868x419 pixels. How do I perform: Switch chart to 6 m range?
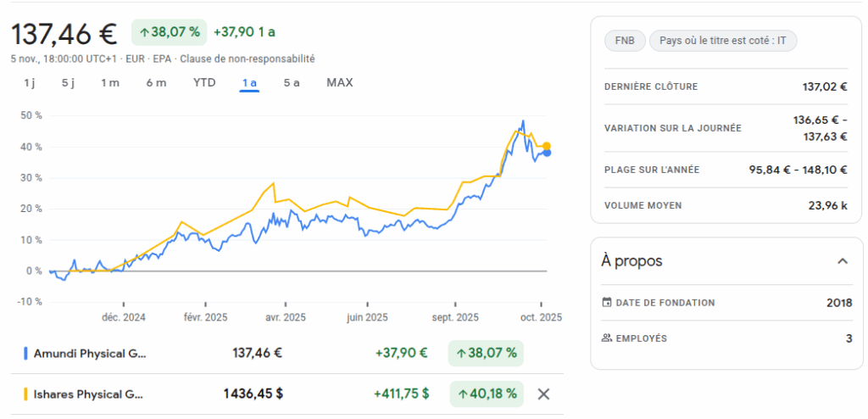coord(156,82)
